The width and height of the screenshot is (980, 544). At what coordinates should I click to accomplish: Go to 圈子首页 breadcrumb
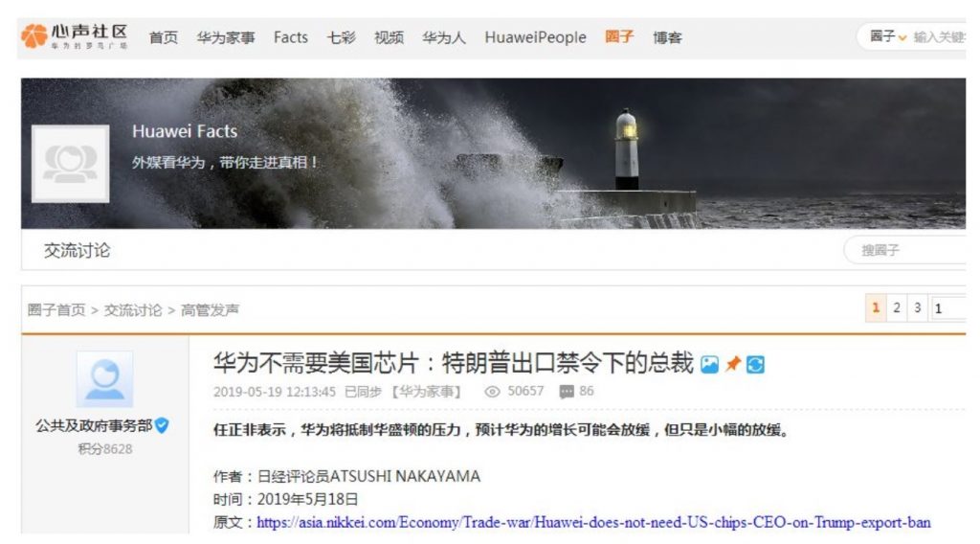(x=56, y=310)
